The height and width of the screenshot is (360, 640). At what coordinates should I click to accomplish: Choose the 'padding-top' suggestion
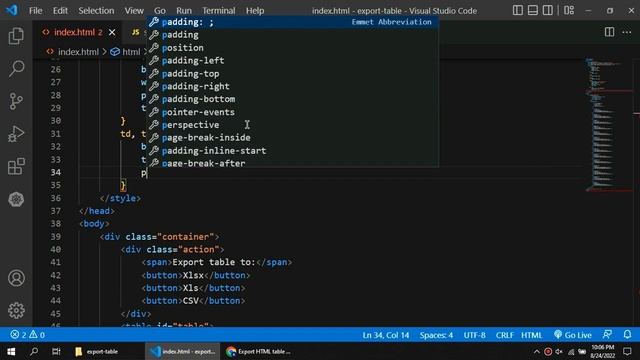click(292, 73)
